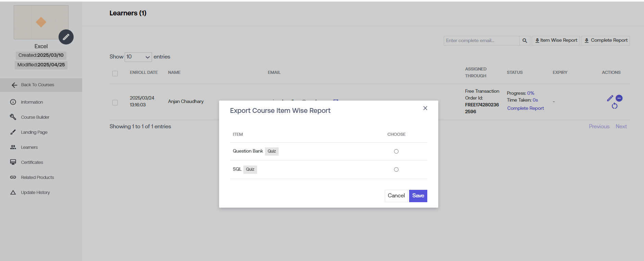Click the Item Wise Report download button
This screenshot has width=644, height=261.
(556, 40)
